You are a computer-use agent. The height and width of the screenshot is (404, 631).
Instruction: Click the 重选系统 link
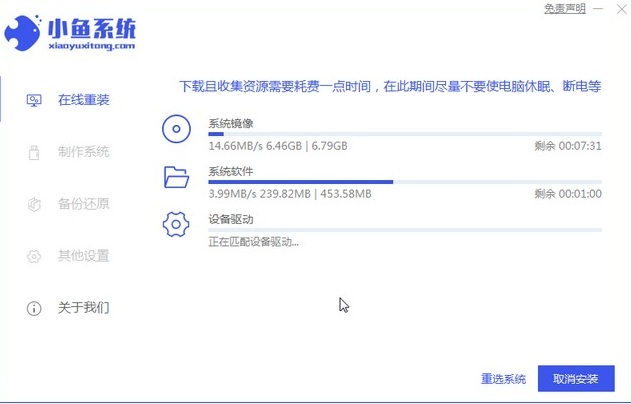[503, 379]
